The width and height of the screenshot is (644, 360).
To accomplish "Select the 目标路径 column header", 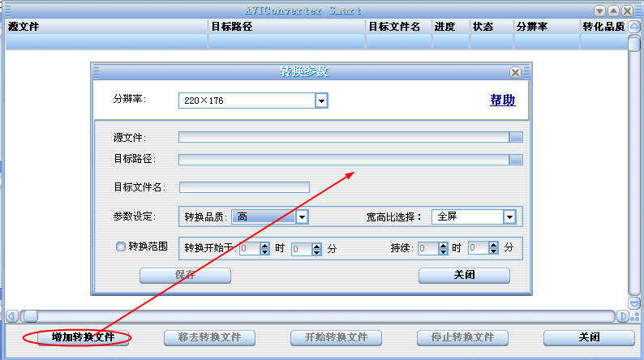I will click(x=286, y=27).
